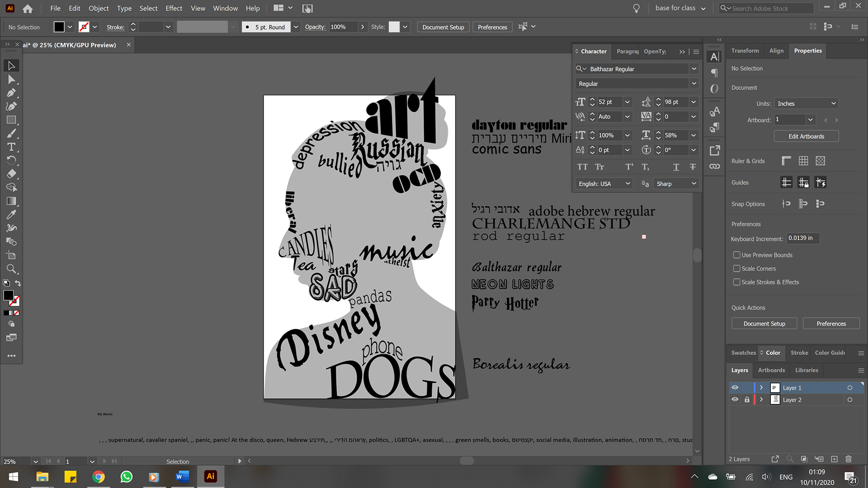868x488 pixels.
Task: Open the Edit Toolbar ellipsis
Action: [11, 356]
